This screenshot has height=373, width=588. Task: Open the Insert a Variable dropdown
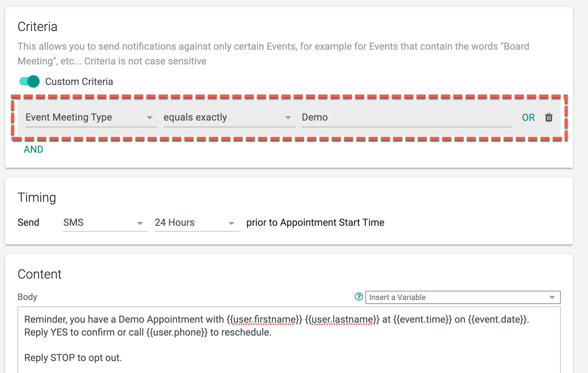[460, 297]
